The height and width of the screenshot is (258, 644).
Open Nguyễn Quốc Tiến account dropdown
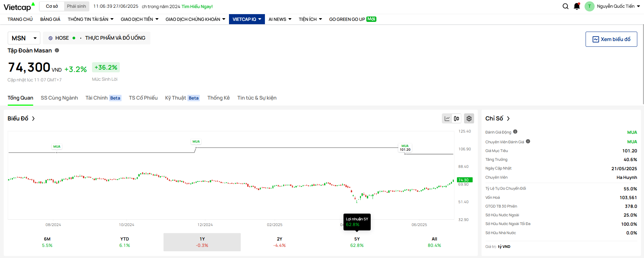pyautogui.click(x=618, y=6)
